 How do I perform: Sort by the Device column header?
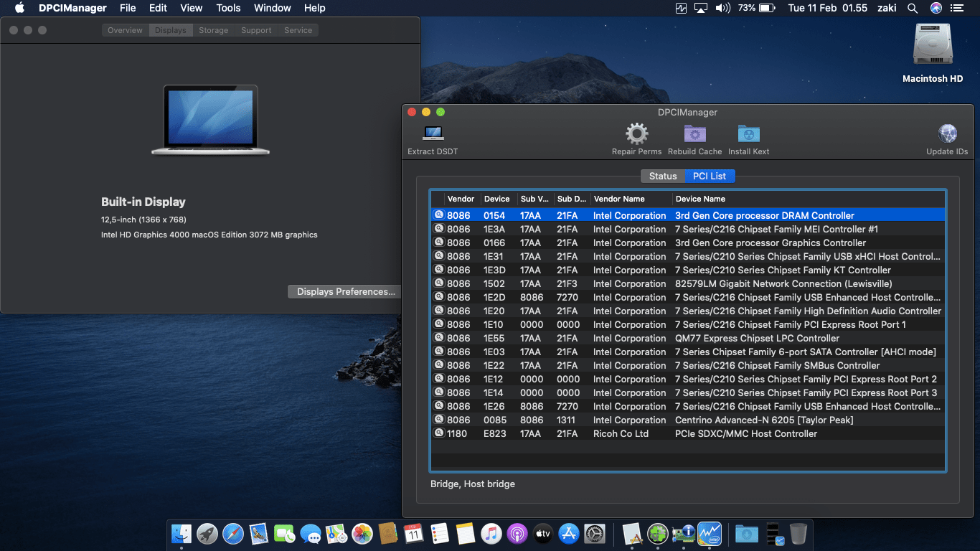pos(499,199)
